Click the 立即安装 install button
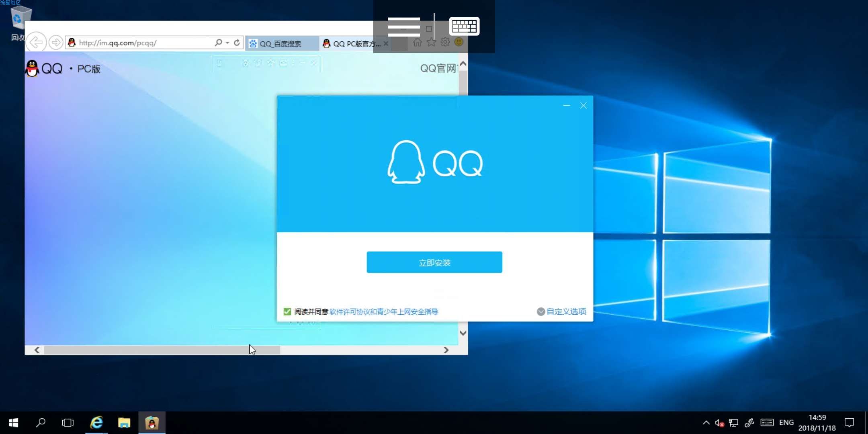868x434 pixels. pos(434,262)
